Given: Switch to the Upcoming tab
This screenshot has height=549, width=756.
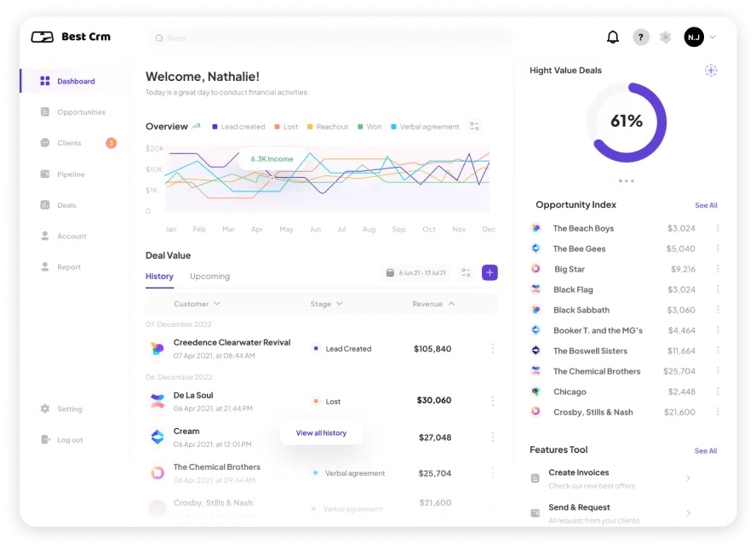Looking at the screenshot, I should [x=209, y=277].
